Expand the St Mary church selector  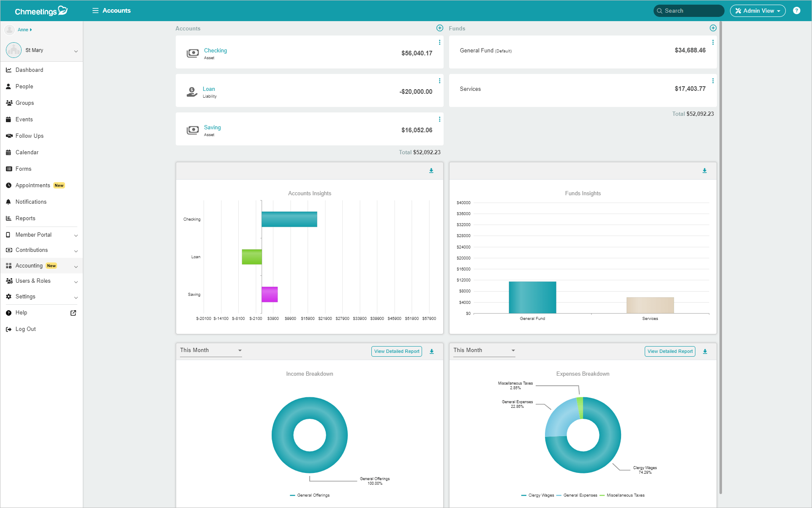pos(76,51)
